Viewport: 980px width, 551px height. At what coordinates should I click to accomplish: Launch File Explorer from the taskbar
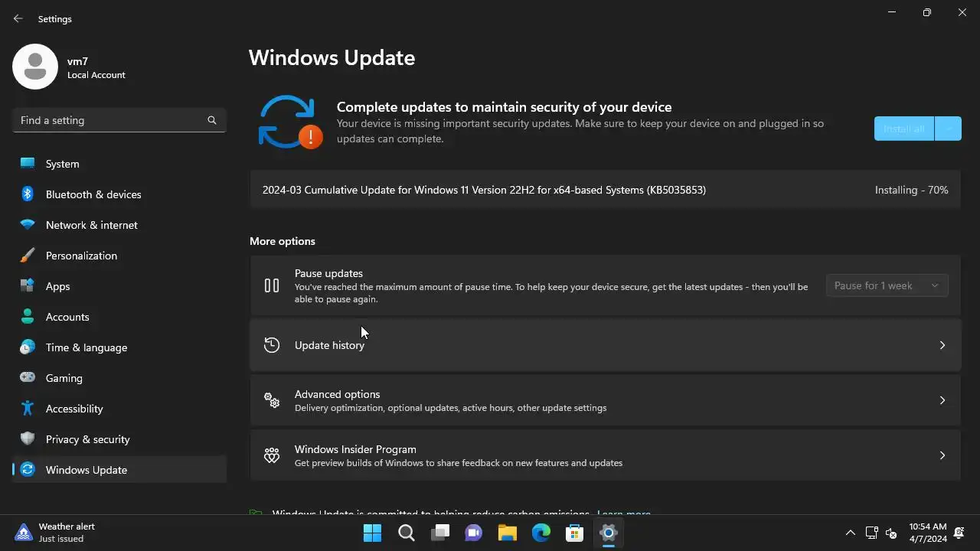pos(508,533)
